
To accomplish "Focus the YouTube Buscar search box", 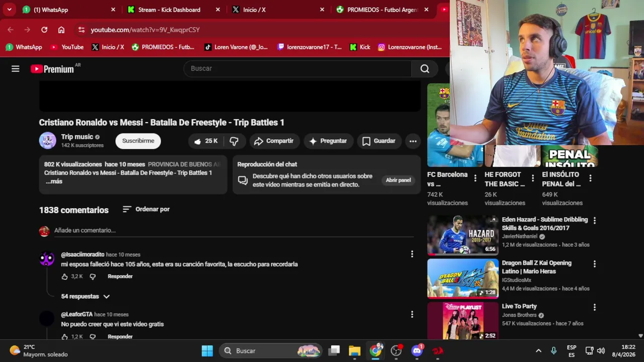I will pos(298,69).
